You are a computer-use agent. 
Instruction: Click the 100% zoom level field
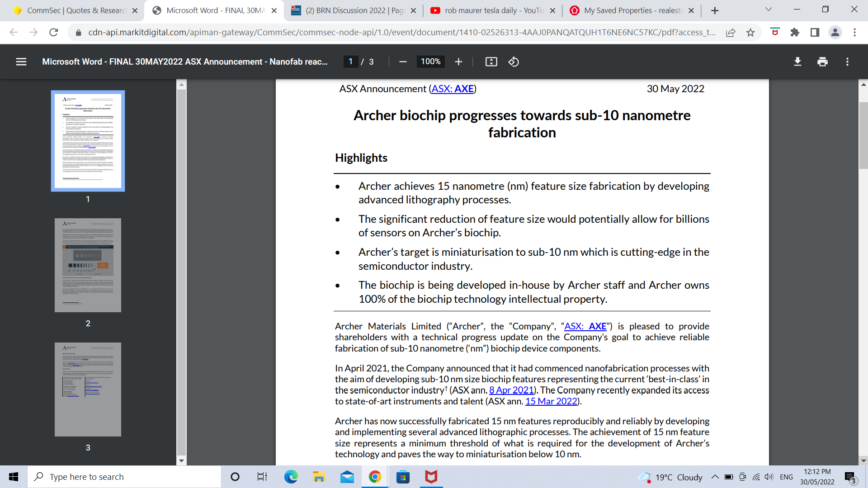tap(430, 62)
